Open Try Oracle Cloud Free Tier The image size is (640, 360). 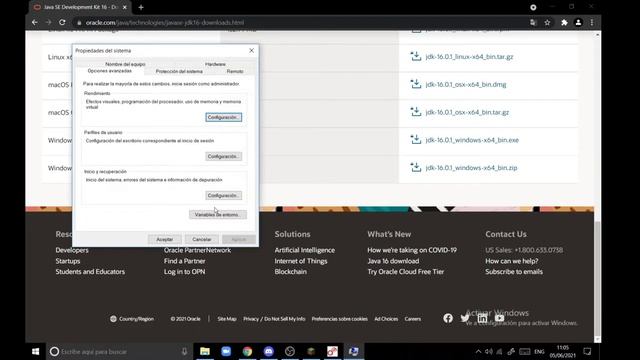click(x=405, y=271)
